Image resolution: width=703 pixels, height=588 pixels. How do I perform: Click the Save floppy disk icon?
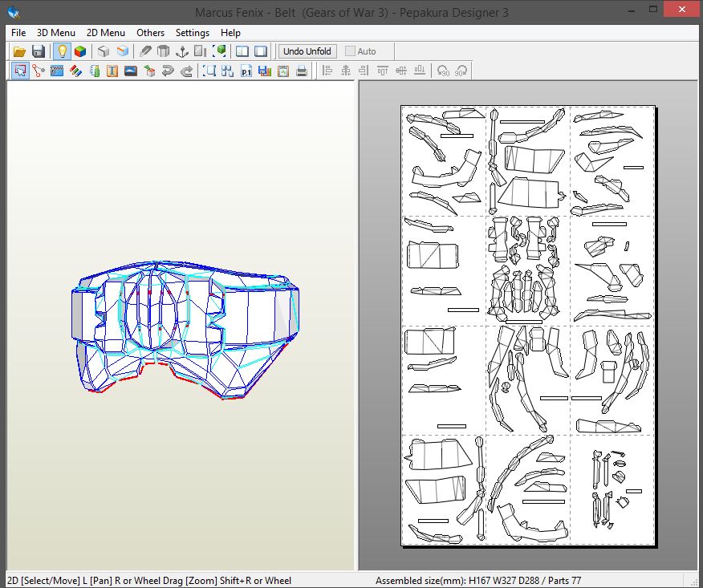[x=39, y=51]
